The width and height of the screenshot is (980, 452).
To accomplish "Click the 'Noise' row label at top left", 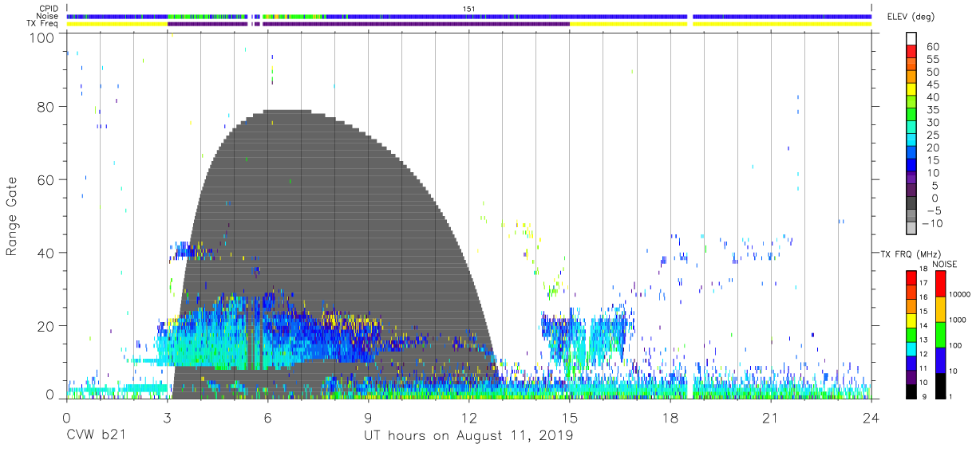I will point(47,16).
